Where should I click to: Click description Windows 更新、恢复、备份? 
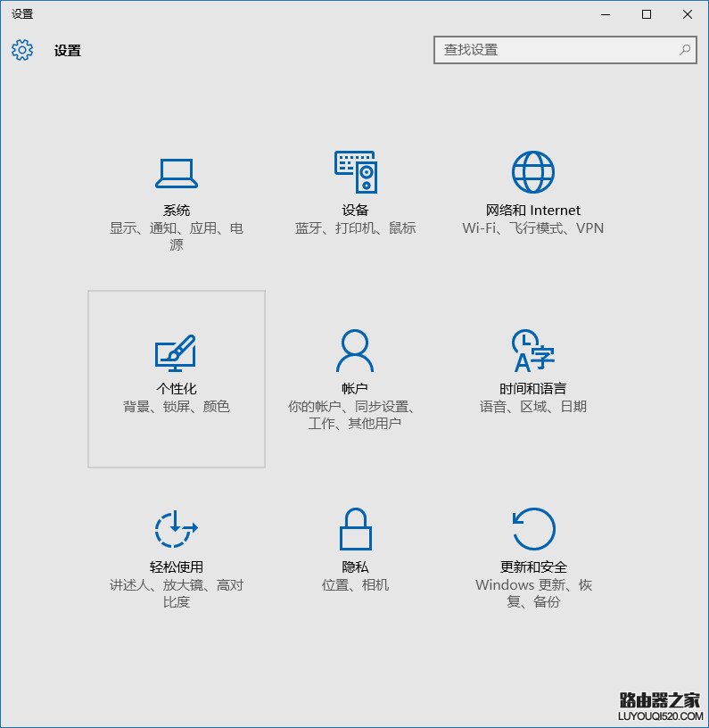(533, 593)
